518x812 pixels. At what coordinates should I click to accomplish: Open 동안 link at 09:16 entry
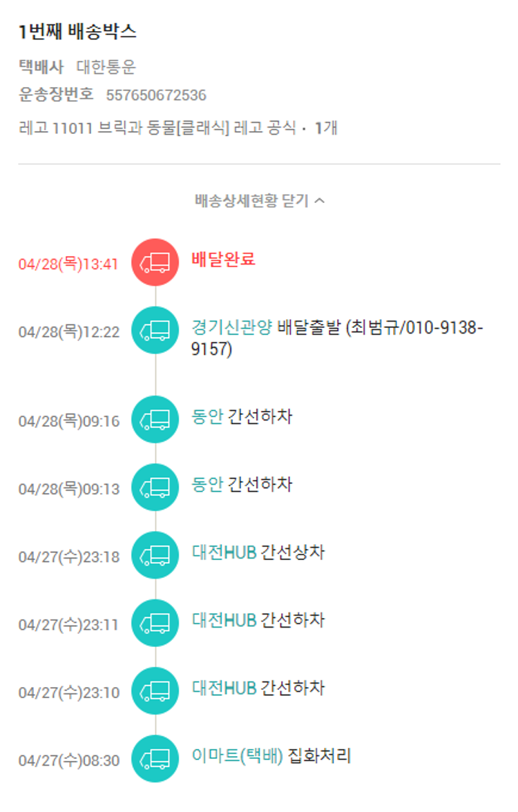pos(207,417)
